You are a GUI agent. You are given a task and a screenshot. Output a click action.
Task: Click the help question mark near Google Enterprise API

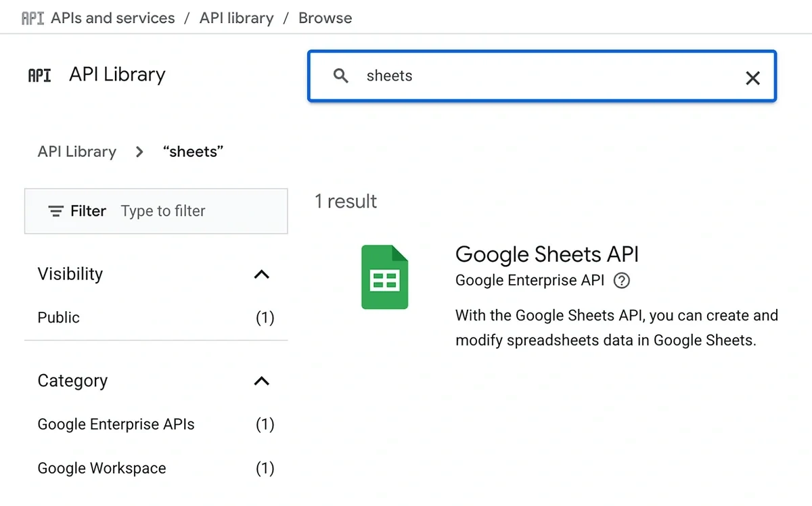coord(621,280)
